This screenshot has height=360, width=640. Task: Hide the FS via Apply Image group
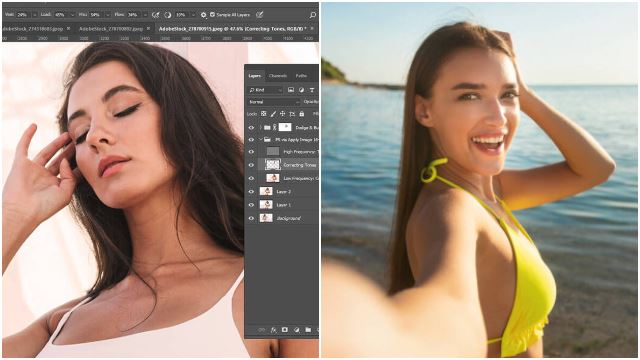point(251,140)
